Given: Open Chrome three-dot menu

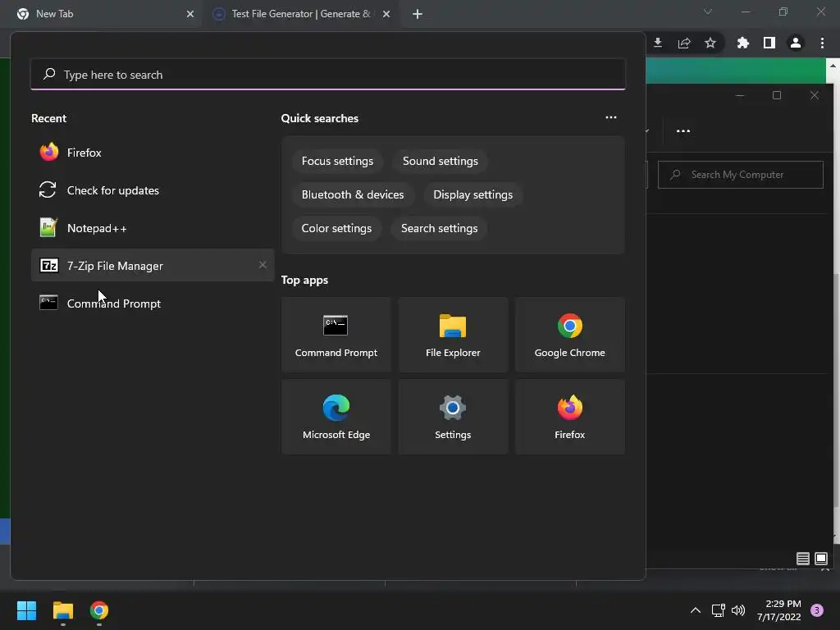Looking at the screenshot, I should pyautogui.click(x=822, y=43).
